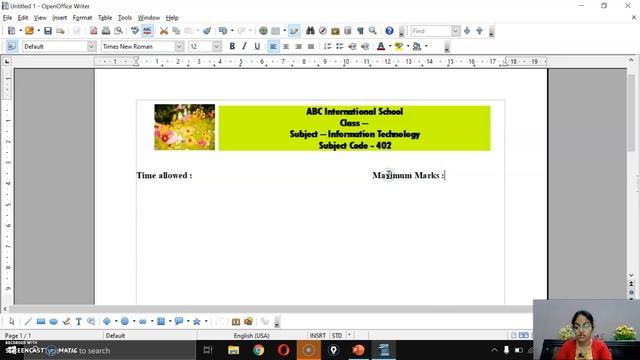Insert picture From File icon
The height and width of the screenshot is (360, 640).
[248, 321]
